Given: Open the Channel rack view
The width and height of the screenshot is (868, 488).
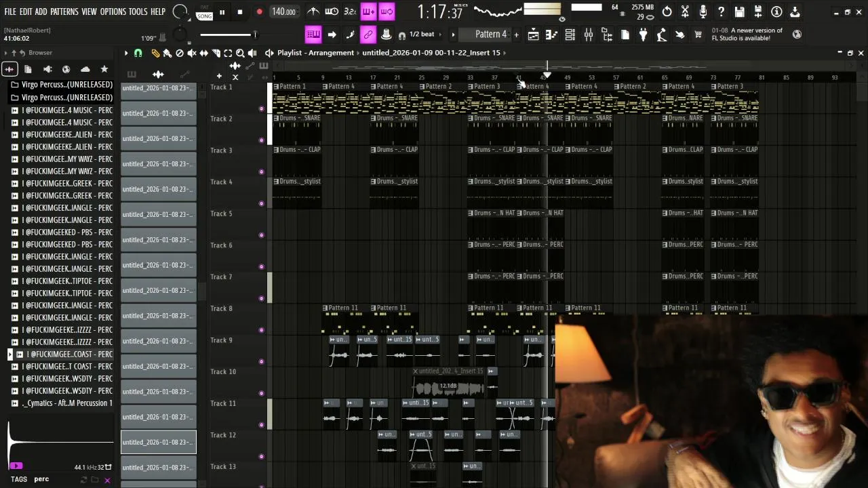Looking at the screenshot, I should coord(570,35).
